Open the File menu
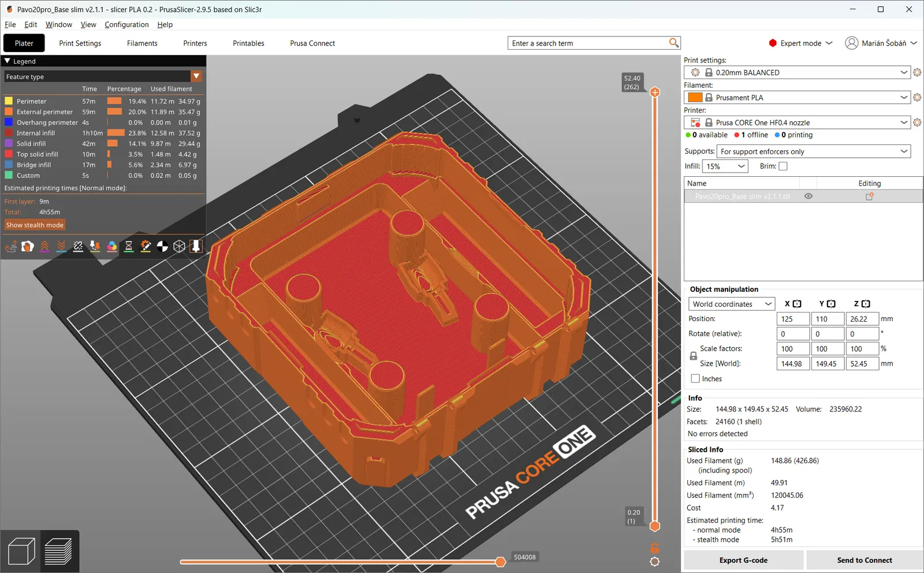 10,25
